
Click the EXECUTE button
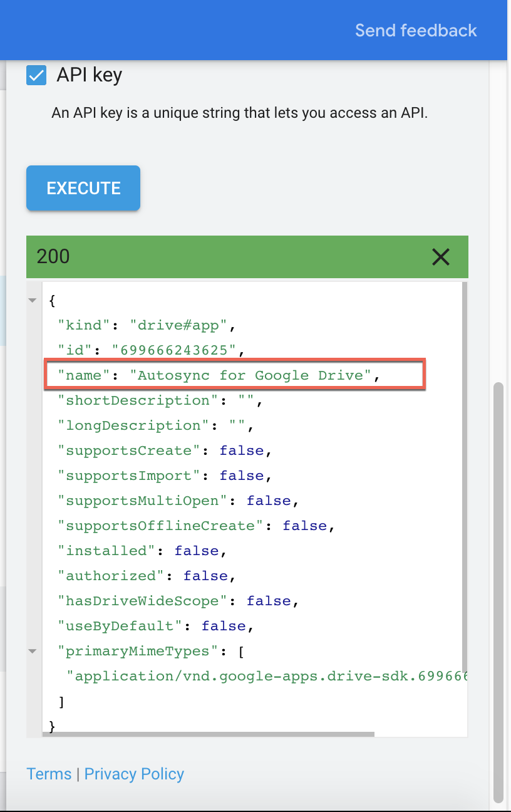pos(83,188)
